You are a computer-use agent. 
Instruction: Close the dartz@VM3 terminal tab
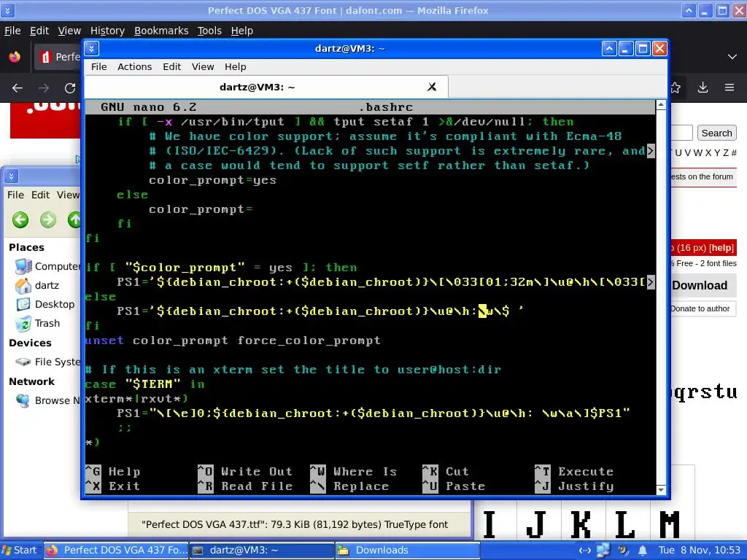click(x=432, y=87)
